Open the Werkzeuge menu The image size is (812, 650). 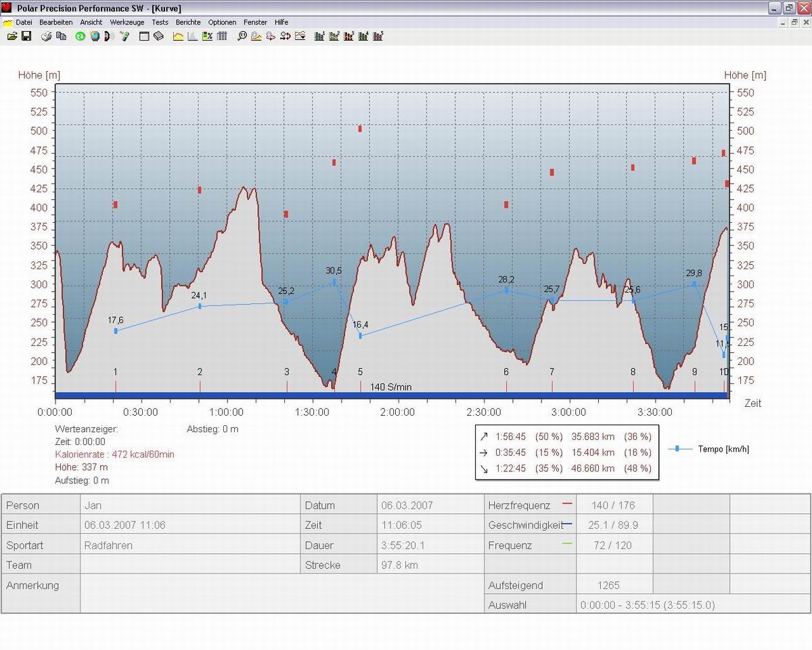point(127,22)
